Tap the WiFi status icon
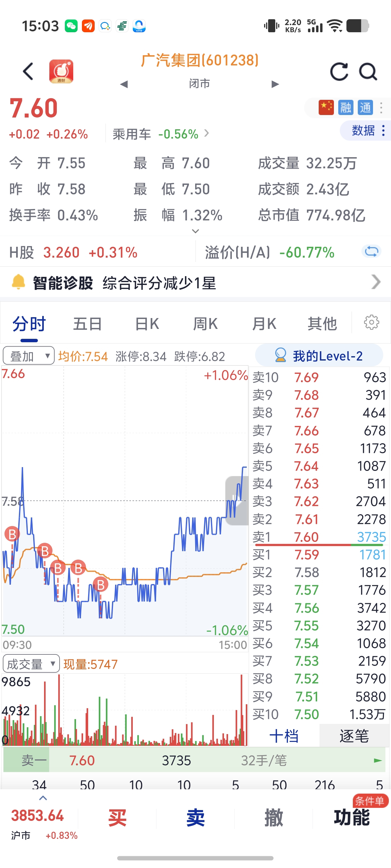This screenshot has width=391, height=868. tap(335, 26)
